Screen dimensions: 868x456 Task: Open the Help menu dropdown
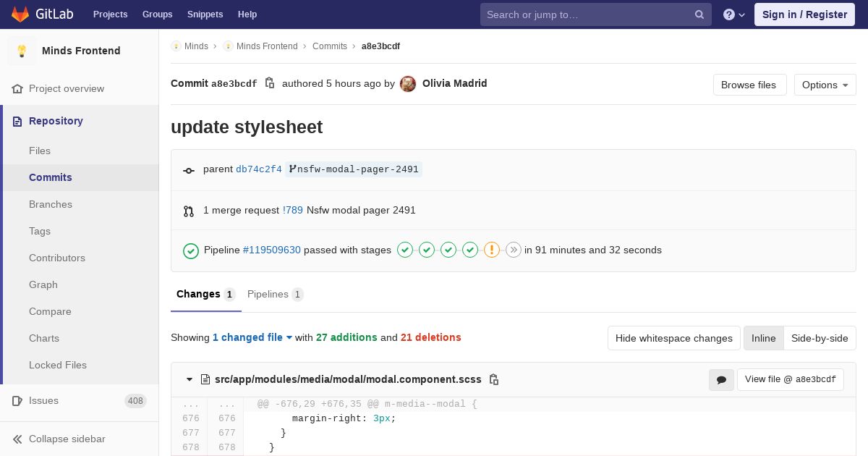point(734,14)
